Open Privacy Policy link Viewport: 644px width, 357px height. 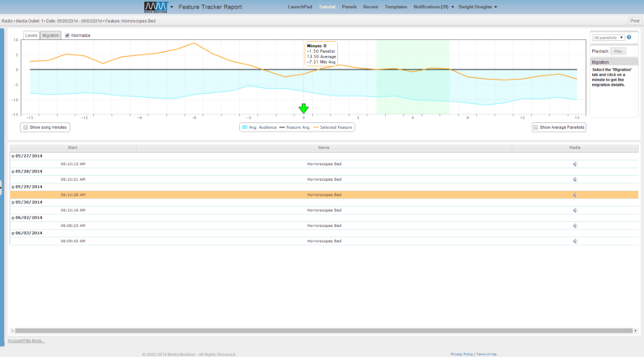462,354
